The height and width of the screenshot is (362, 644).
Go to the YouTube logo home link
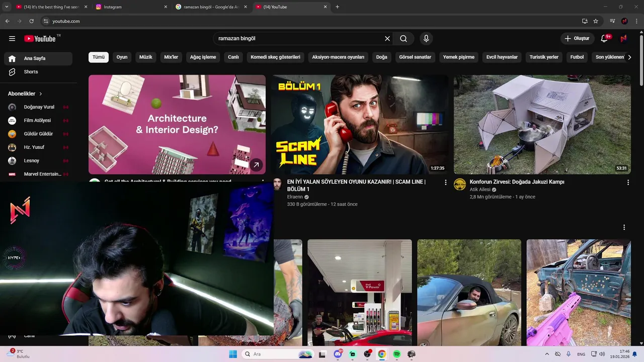click(40, 39)
